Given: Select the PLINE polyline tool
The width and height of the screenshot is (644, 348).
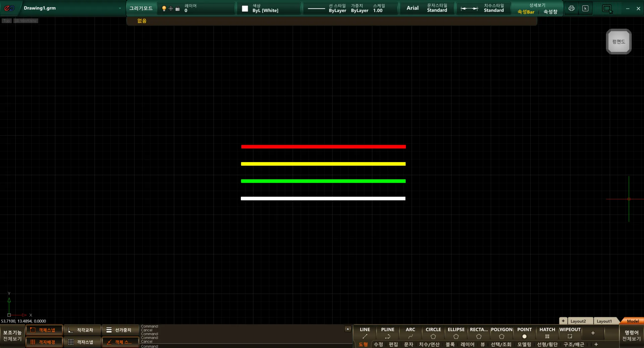Looking at the screenshot, I should click(387, 333).
